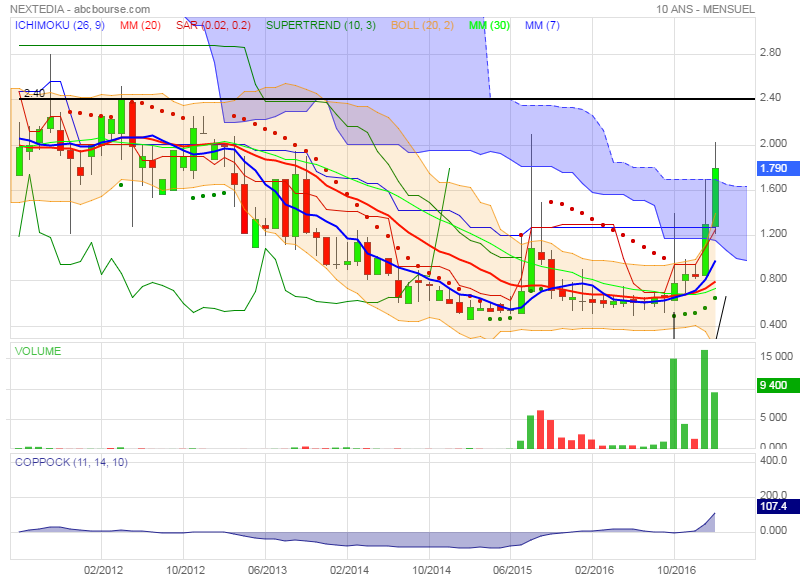Click the 10/2016 date axis label
This screenshot has width=800, height=580.
coord(676,570)
